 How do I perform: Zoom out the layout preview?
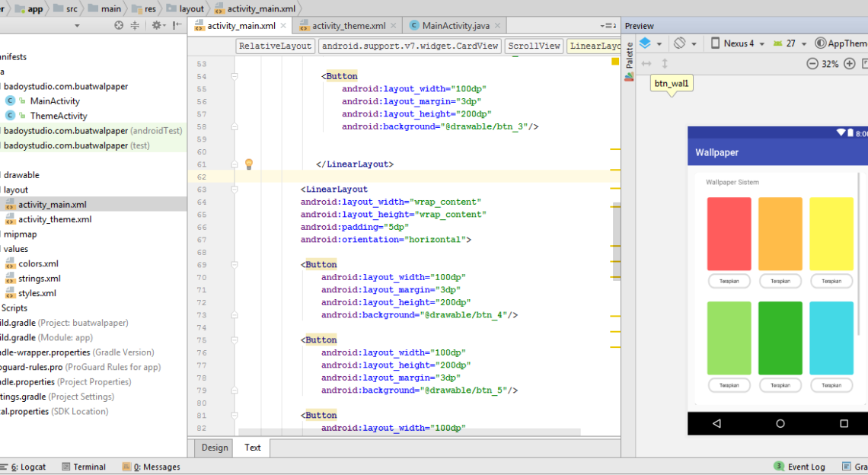click(x=812, y=64)
